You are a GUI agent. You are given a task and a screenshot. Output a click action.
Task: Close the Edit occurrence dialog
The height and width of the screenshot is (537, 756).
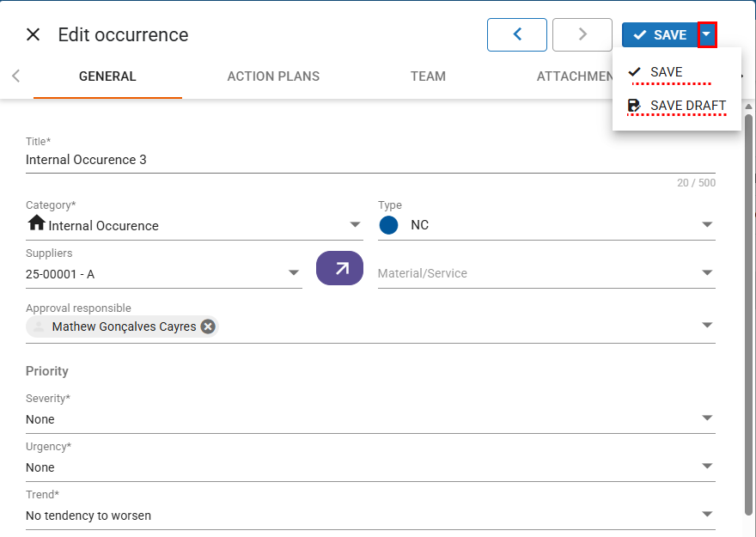coord(33,34)
